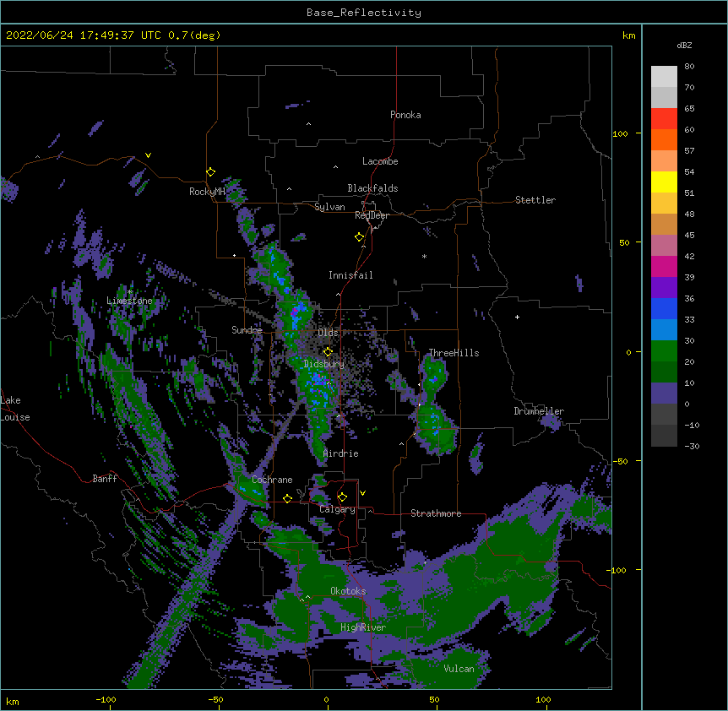Select the yellow diamond marker below Olds
The height and width of the screenshot is (711, 728).
pyautogui.click(x=328, y=351)
